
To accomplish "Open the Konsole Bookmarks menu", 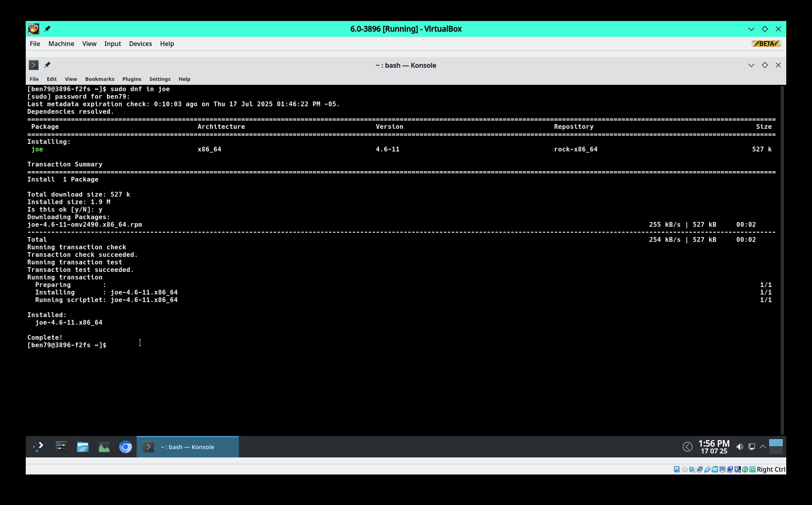I will (x=99, y=79).
